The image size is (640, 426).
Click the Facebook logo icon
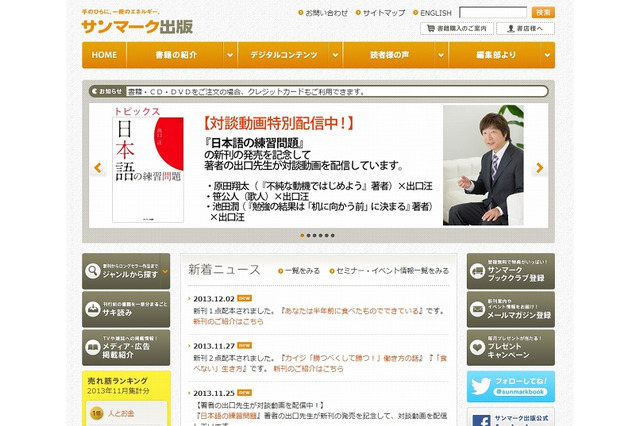tap(481, 421)
